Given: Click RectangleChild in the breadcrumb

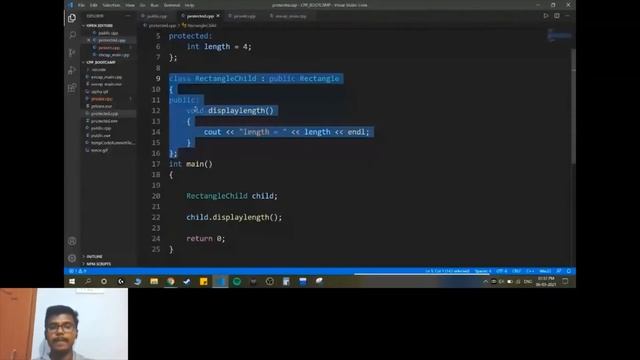Looking at the screenshot, I should (202, 25).
